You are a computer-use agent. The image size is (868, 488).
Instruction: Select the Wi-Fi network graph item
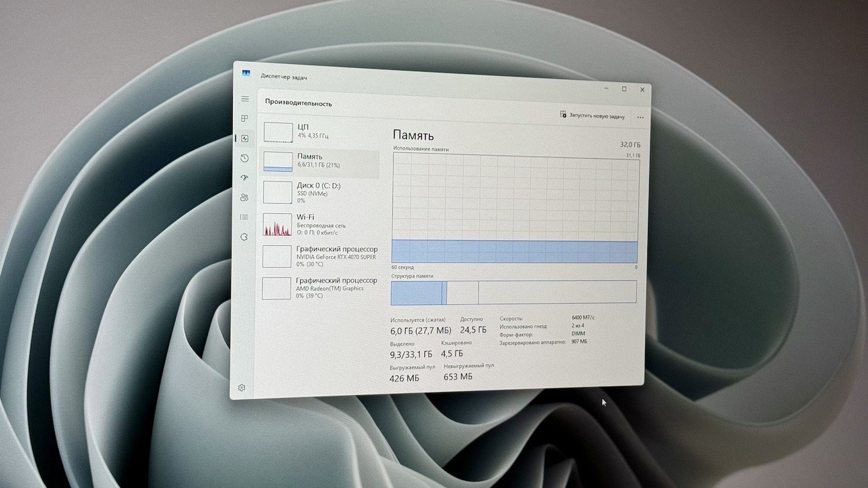point(320,224)
